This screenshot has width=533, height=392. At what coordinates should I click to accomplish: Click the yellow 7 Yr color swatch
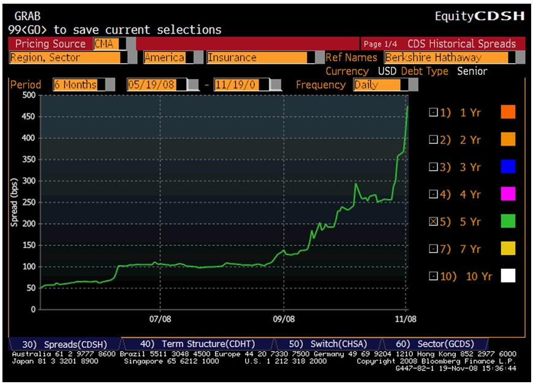point(508,248)
